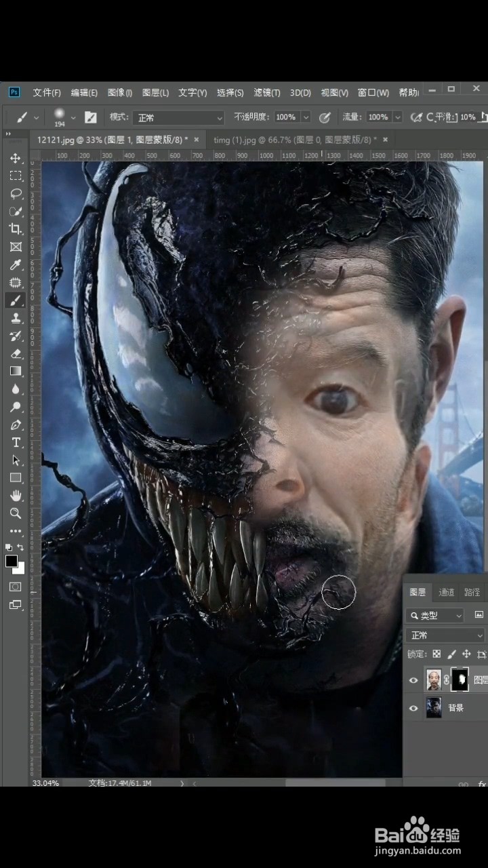488x868 pixels.
Task: Toggle lock image pixels brush icon
Action: tap(451, 654)
